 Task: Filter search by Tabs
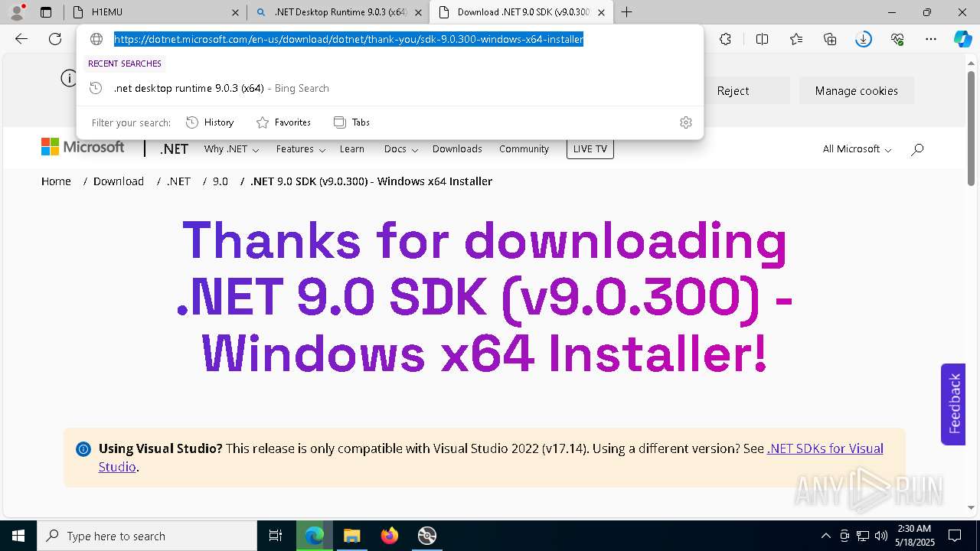351,122
